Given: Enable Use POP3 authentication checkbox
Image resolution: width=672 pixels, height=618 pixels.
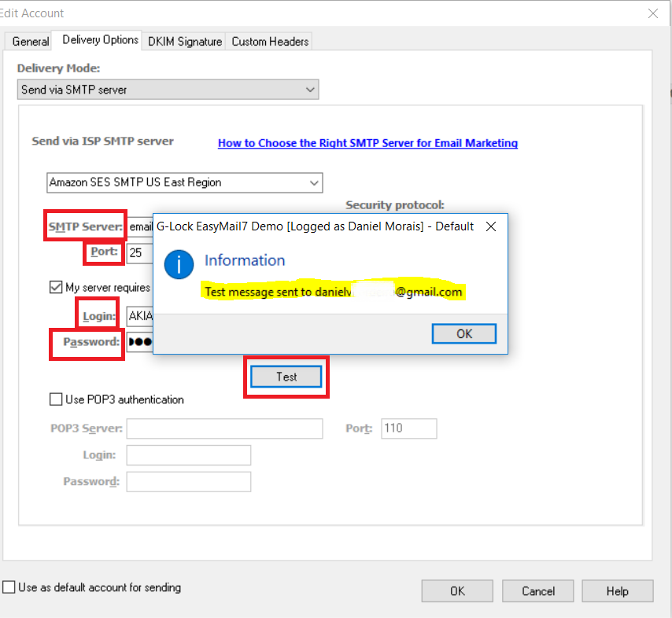Looking at the screenshot, I should pyautogui.click(x=56, y=399).
